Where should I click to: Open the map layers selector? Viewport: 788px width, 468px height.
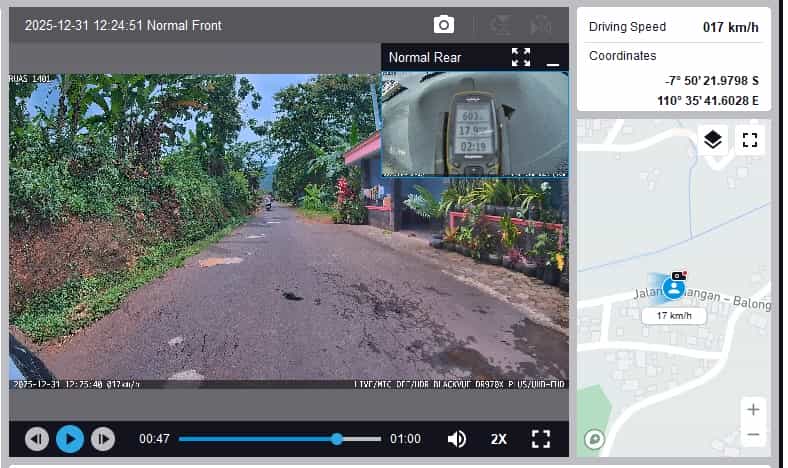click(712, 140)
